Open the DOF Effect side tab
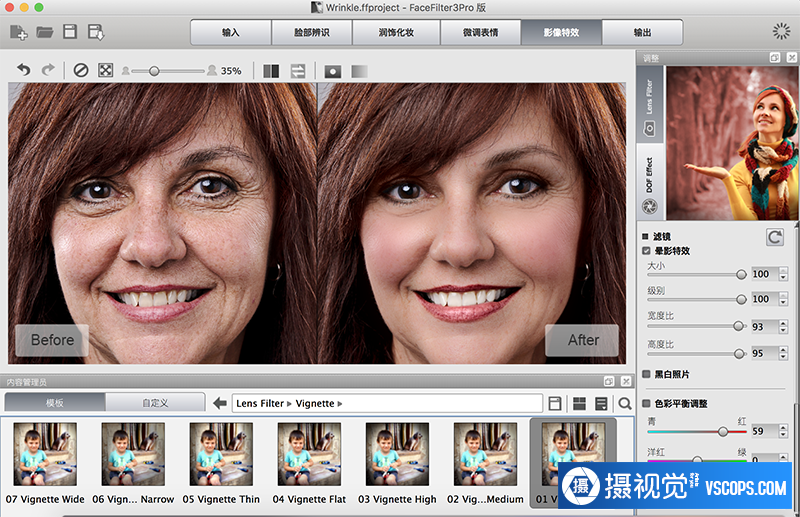800x517 pixels. click(x=649, y=182)
